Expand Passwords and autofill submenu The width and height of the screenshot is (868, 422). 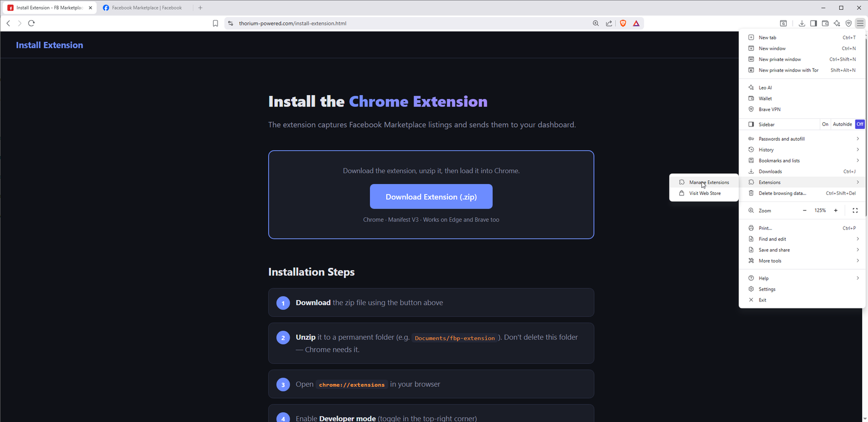point(802,139)
